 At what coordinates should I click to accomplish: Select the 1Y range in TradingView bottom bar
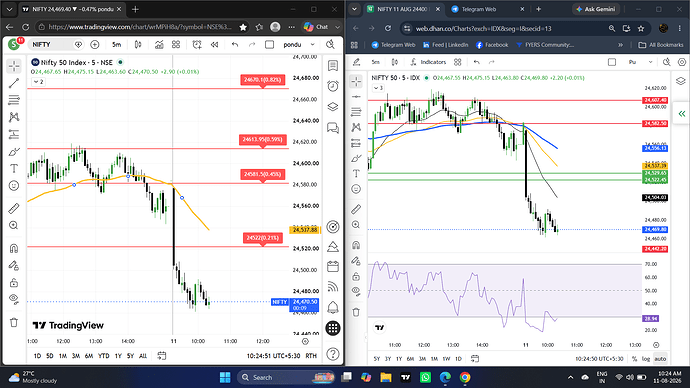tap(118, 356)
